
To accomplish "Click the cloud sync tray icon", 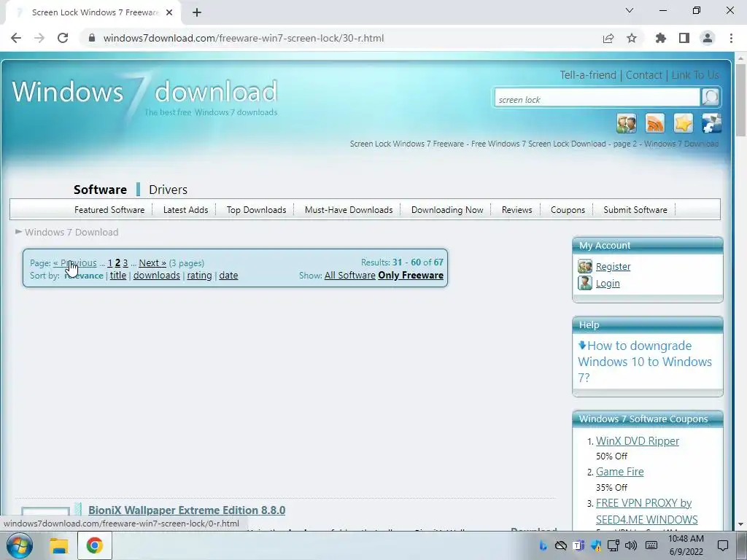I will coord(561,545).
